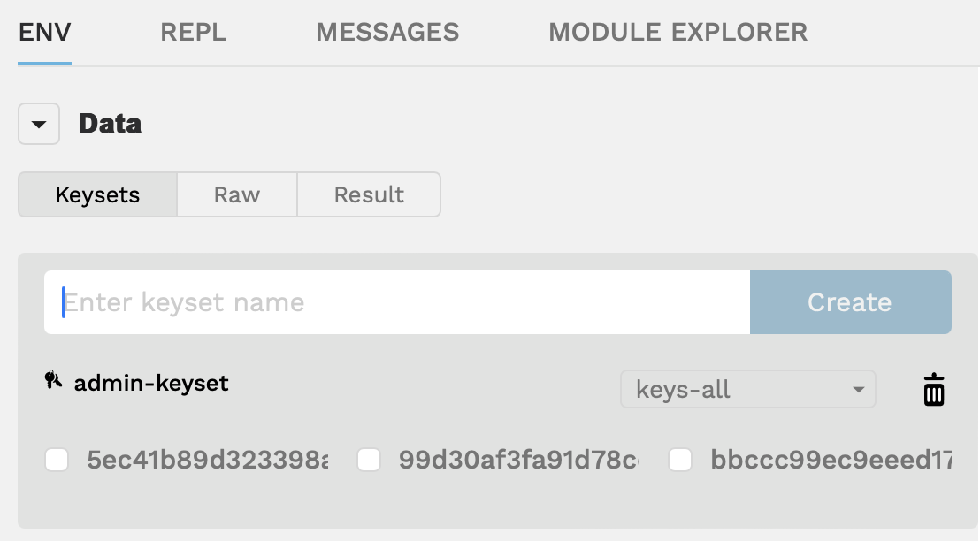This screenshot has width=980, height=541.
Task: Switch to the ENV tab
Action: pos(44,33)
